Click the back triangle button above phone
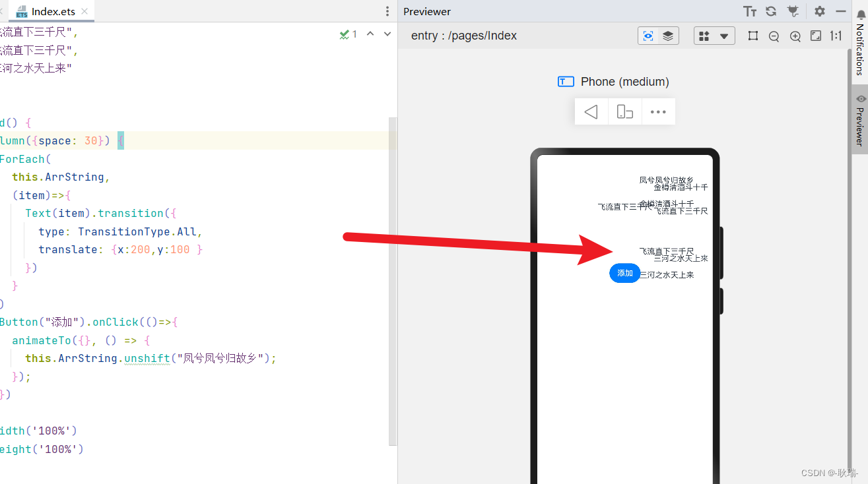The image size is (868, 484). (591, 111)
